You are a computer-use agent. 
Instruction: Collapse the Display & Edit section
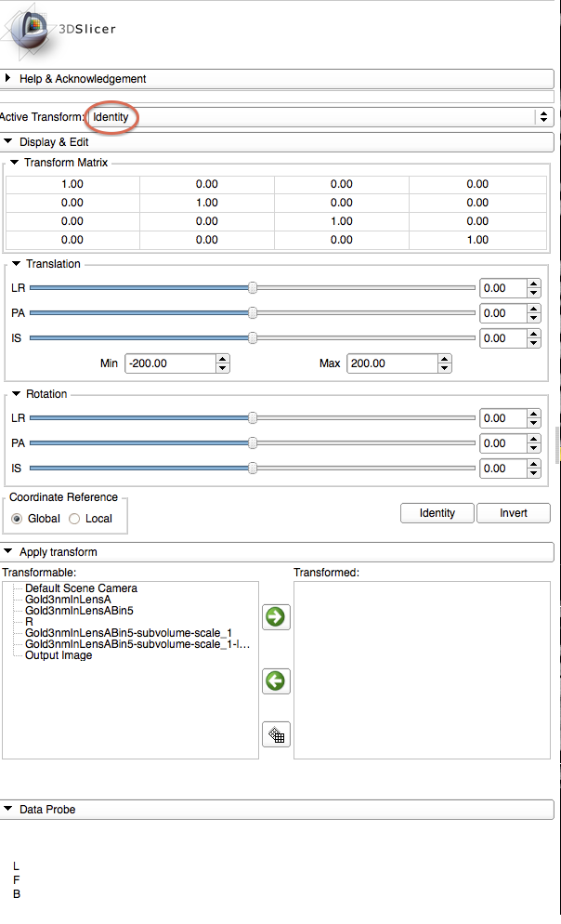pyautogui.click(x=9, y=142)
